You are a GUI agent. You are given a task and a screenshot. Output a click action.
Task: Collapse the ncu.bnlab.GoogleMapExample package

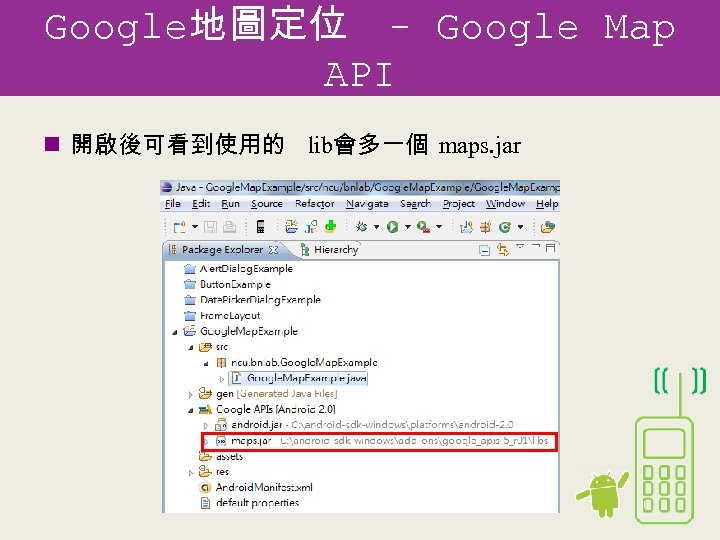tap(206, 363)
